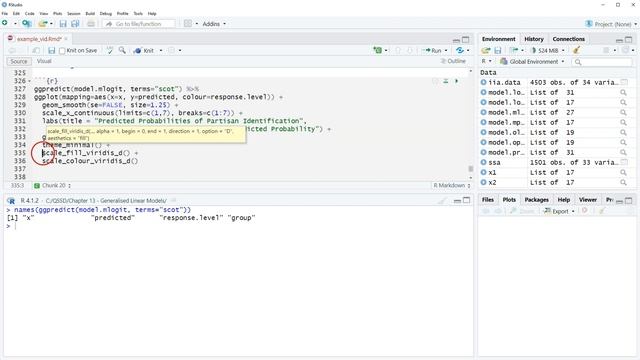640x360 pixels.
Task: Open Run options dropdown arrow
Action: pos(446,51)
